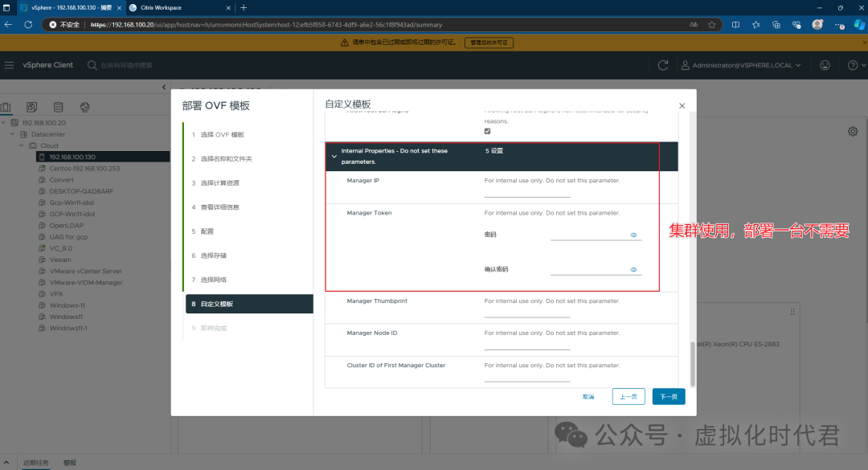Screen dimensions: 868x470
Task: Cancel the OVF deployment wizard
Action: 588,396
